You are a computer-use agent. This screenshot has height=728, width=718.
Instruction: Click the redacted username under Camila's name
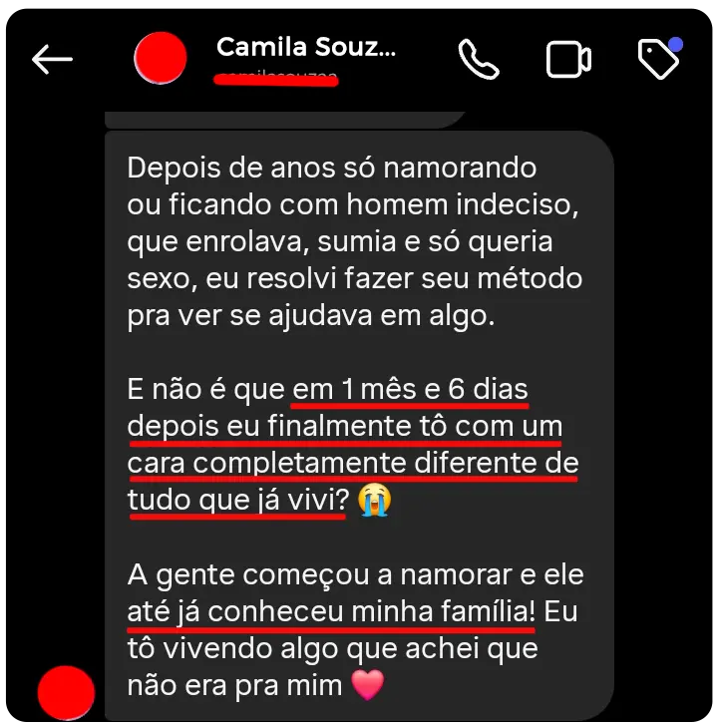pyautogui.click(x=276, y=79)
